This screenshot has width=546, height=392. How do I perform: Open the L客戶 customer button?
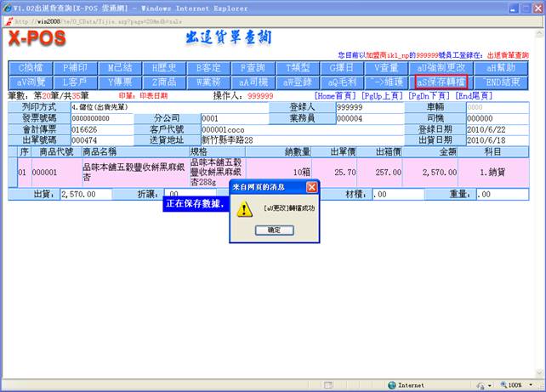point(75,82)
